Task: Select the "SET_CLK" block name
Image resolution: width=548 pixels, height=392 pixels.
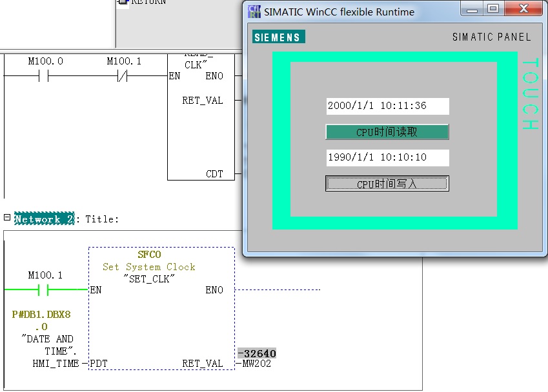Action: pos(149,279)
